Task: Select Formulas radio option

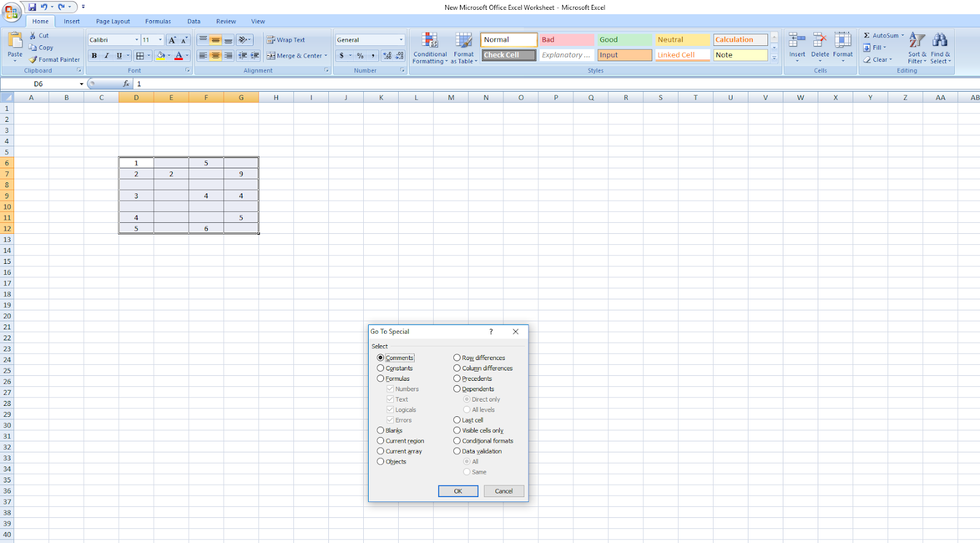Action: [380, 378]
